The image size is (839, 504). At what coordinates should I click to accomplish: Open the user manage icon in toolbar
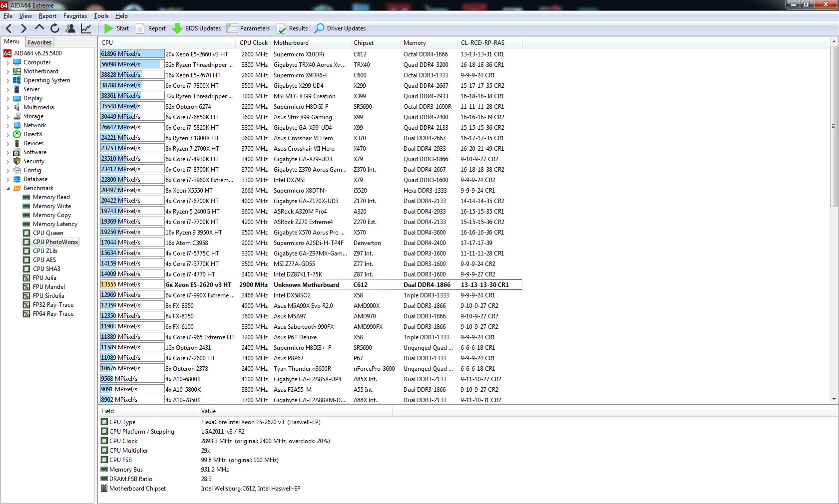[x=70, y=28]
